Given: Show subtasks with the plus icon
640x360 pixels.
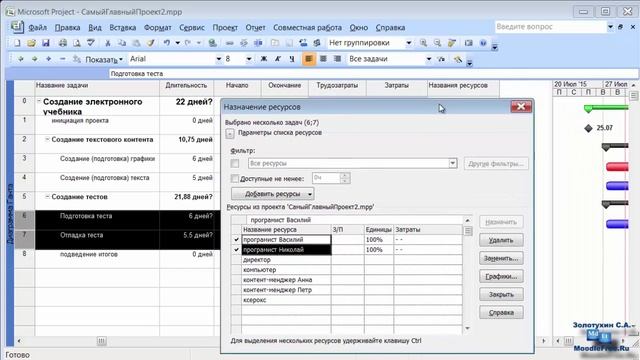Looking at the screenshot, I should [x=49, y=59].
